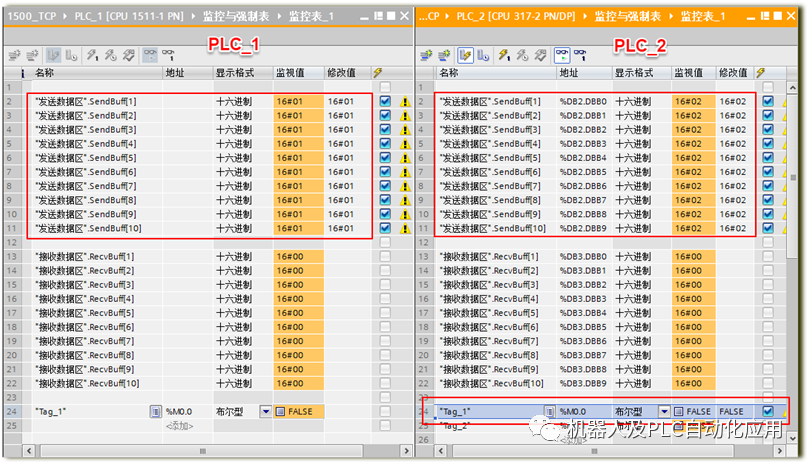Click 修改值 column header in PLC_2 table
Image resolution: width=809 pixels, height=464 pixels.
point(733,73)
